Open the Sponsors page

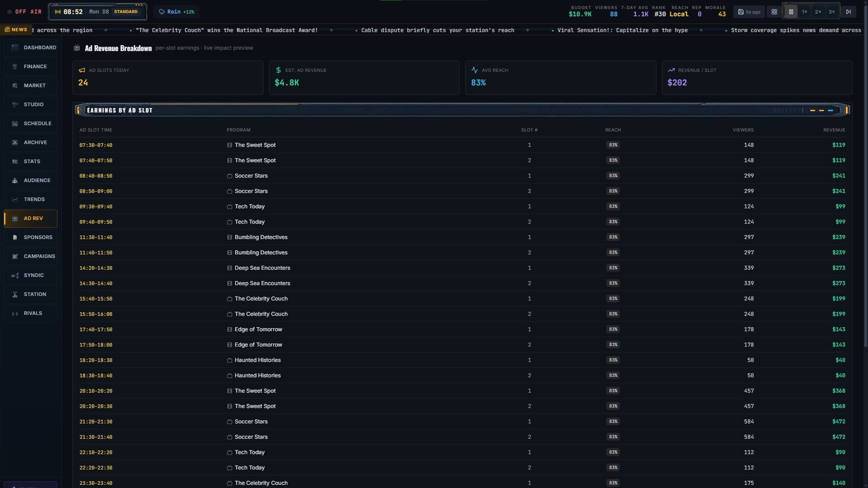[31, 237]
